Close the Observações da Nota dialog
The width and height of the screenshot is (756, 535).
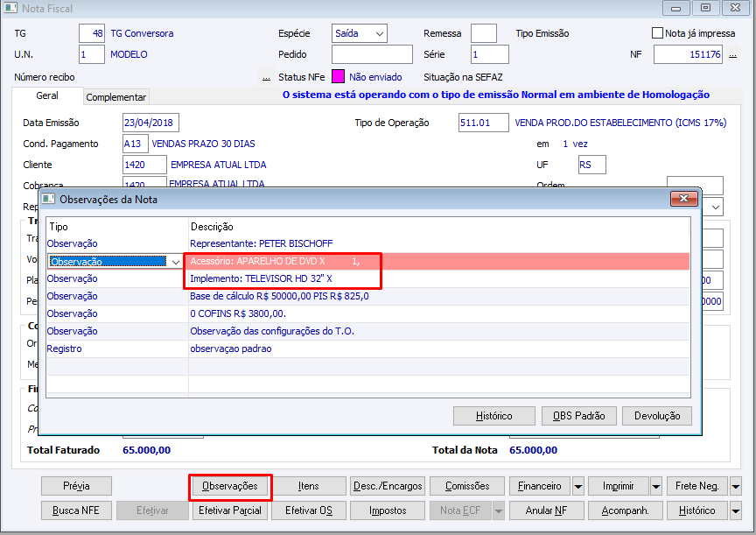click(683, 199)
